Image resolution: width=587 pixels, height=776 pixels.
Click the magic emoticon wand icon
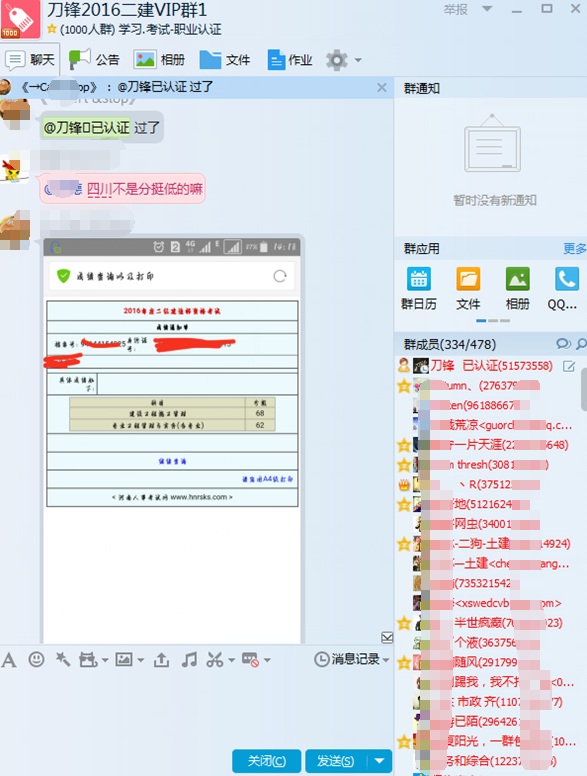tap(62, 659)
